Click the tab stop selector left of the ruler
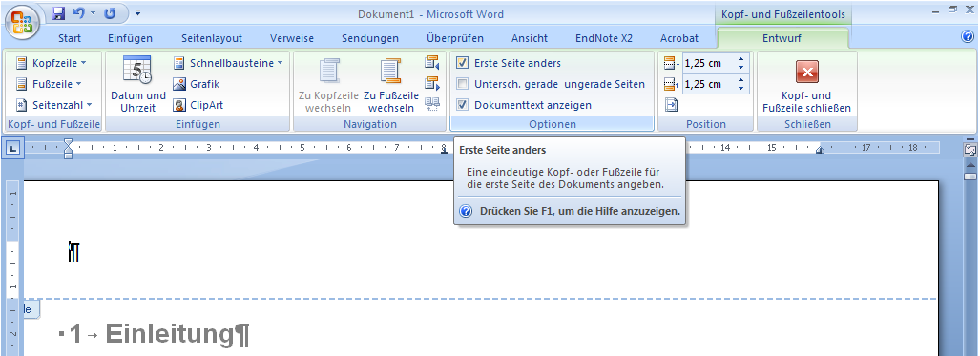980x356 pixels. [13, 148]
